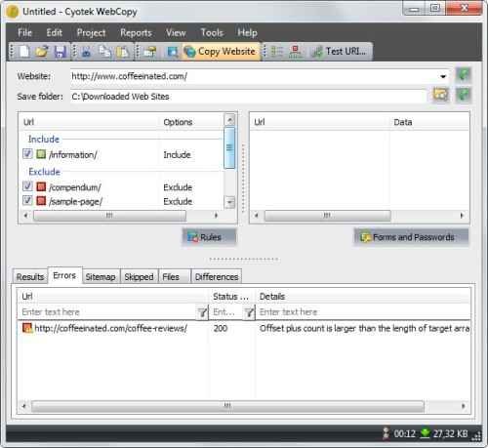Click the Status column header in errors

point(231,297)
